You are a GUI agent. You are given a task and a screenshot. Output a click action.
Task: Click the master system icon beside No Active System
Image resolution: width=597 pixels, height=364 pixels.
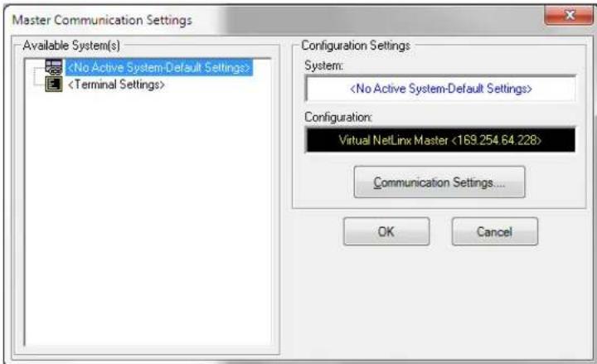pos(54,67)
